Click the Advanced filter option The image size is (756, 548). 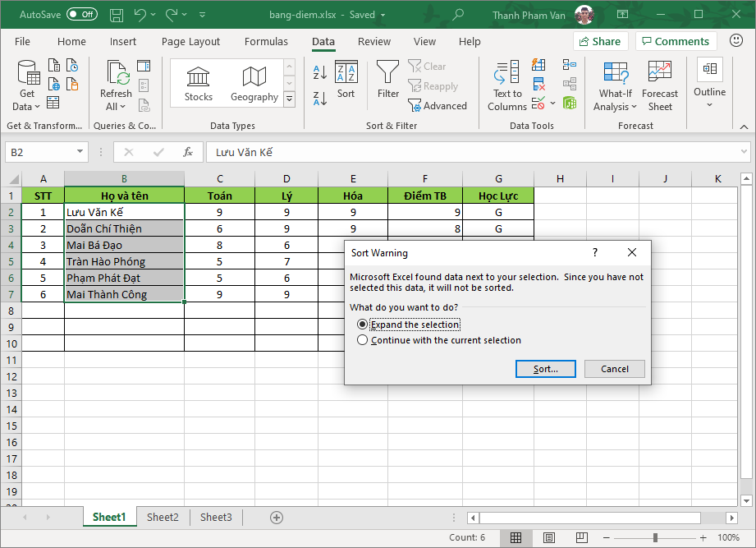pos(438,106)
